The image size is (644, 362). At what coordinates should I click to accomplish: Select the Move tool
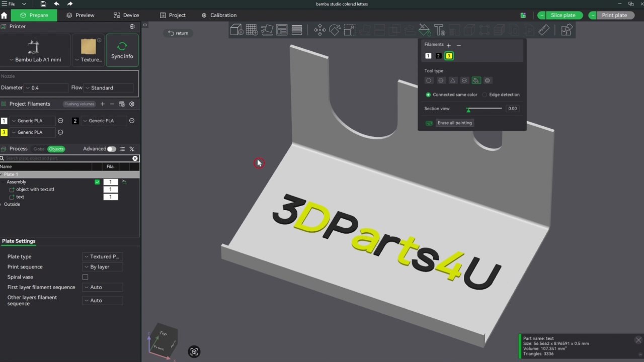[319, 30]
